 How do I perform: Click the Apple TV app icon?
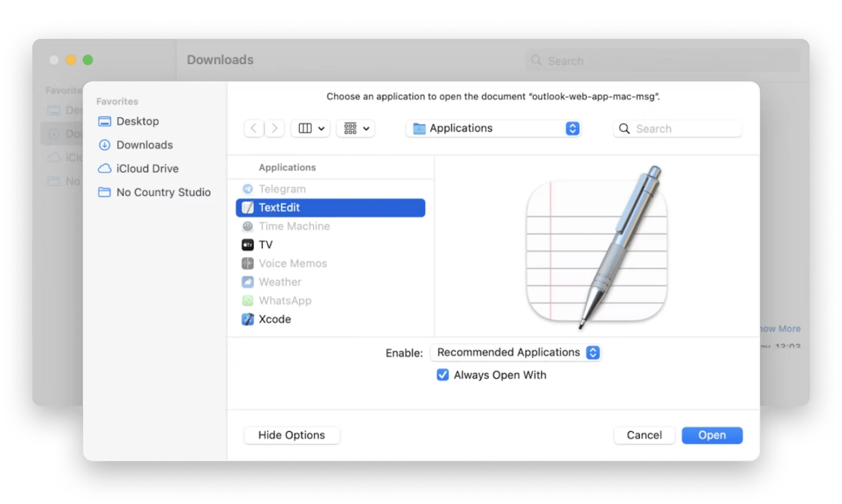pyautogui.click(x=248, y=245)
